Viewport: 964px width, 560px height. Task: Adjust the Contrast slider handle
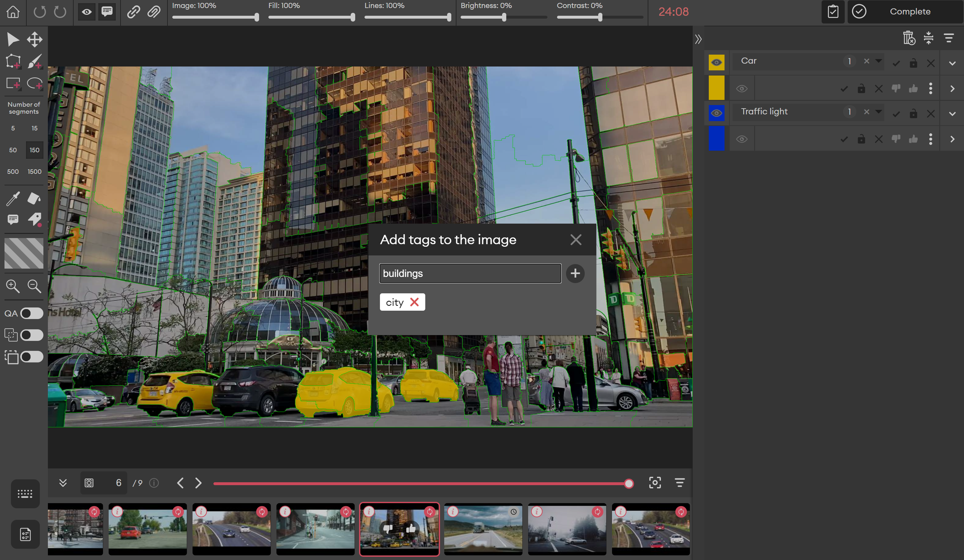pyautogui.click(x=600, y=17)
